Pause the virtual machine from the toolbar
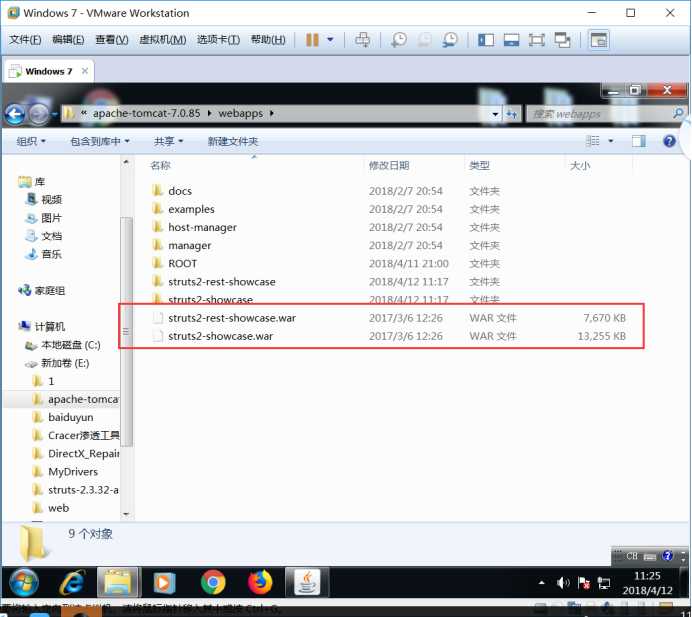Image resolution: width=692 pixels, height=617 pixels. point(312,40)
